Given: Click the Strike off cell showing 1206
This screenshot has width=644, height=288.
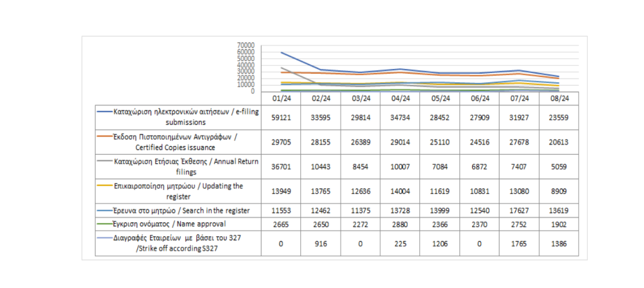Looking at the screenshot, I should point(440,243).
